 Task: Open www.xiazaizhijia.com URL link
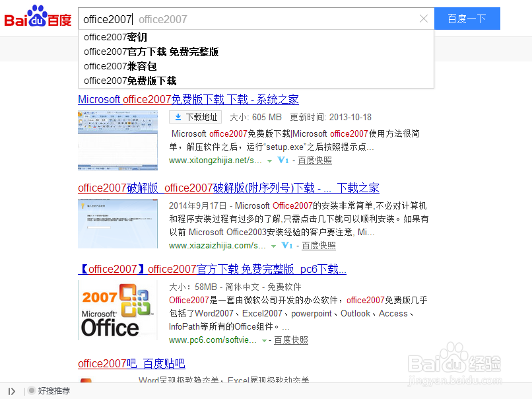(217, 246)
